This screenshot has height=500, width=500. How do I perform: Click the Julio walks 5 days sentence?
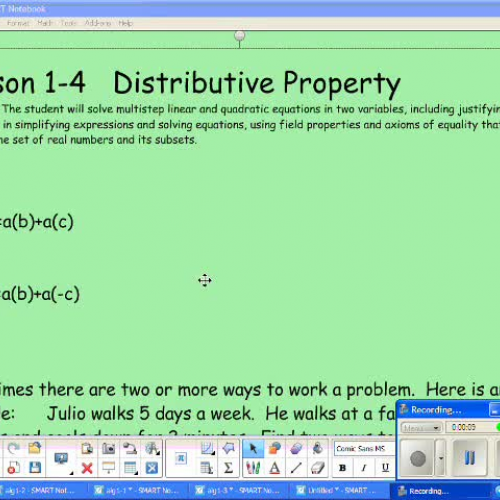[x=150, y=414]
